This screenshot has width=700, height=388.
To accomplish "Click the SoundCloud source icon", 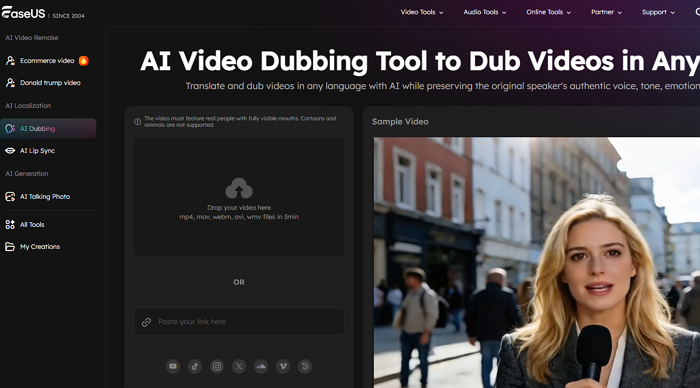I will click(x=261, y=367).
